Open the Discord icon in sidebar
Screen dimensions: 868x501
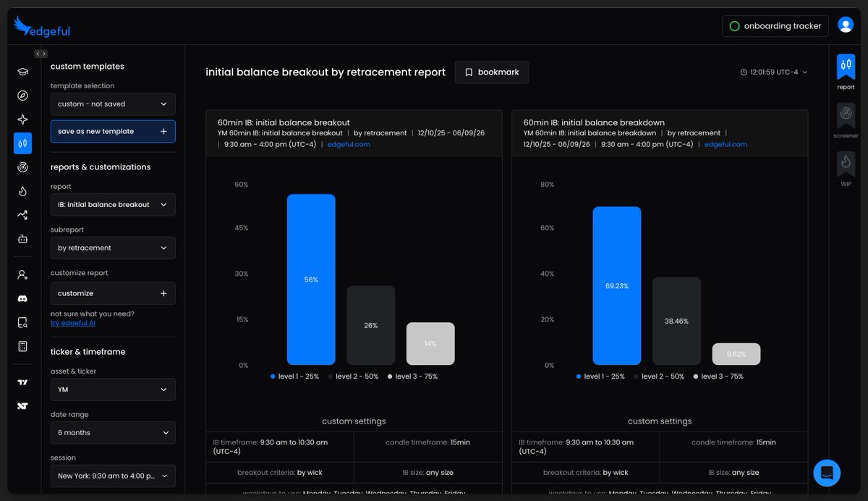click(x=22, y=298)
